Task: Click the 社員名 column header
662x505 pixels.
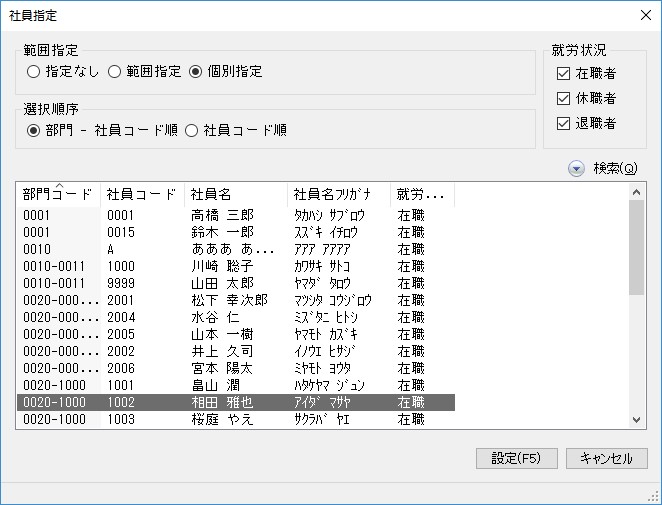Action: (211, 194)
